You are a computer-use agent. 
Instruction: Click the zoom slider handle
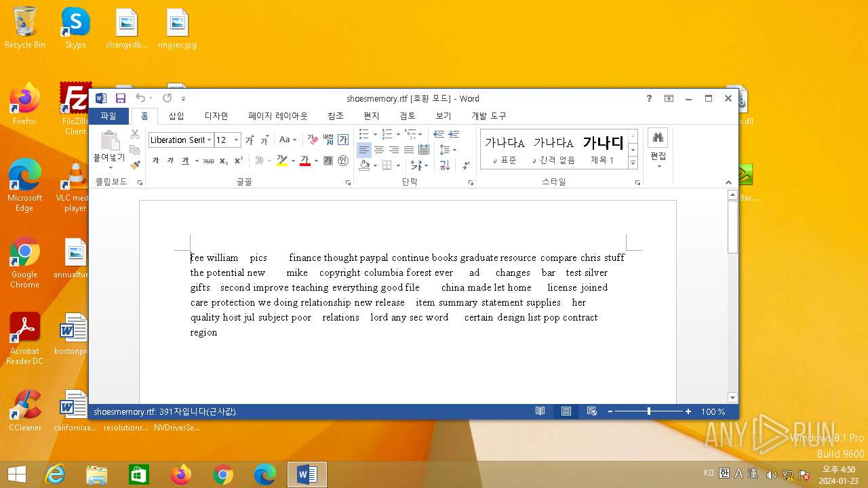click(x=649, y=411)
